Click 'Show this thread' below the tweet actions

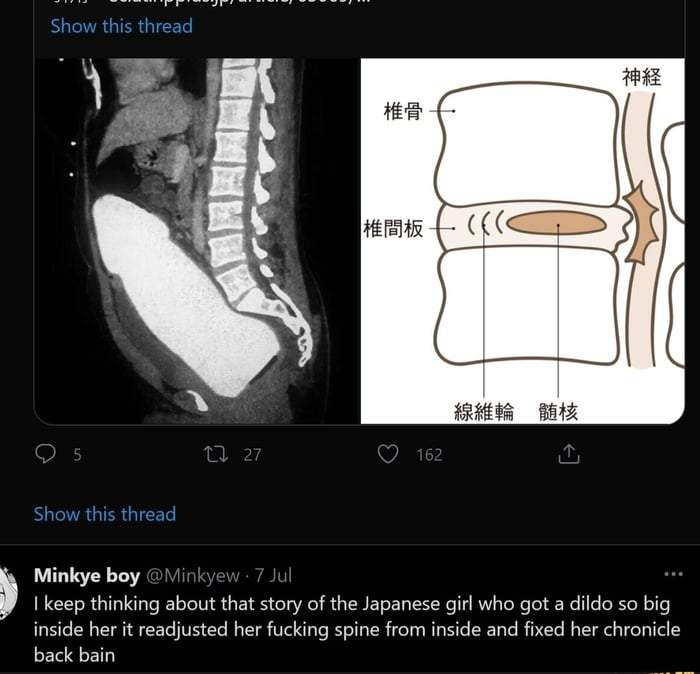pyautogui.click(x=105, y=514)
